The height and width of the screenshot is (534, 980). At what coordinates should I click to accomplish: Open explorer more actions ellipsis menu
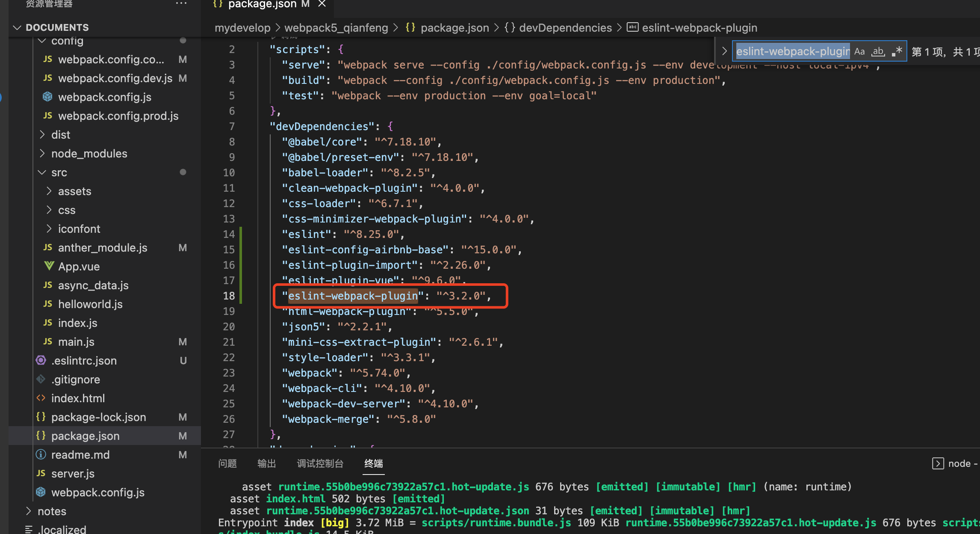(x=181, y=3)
